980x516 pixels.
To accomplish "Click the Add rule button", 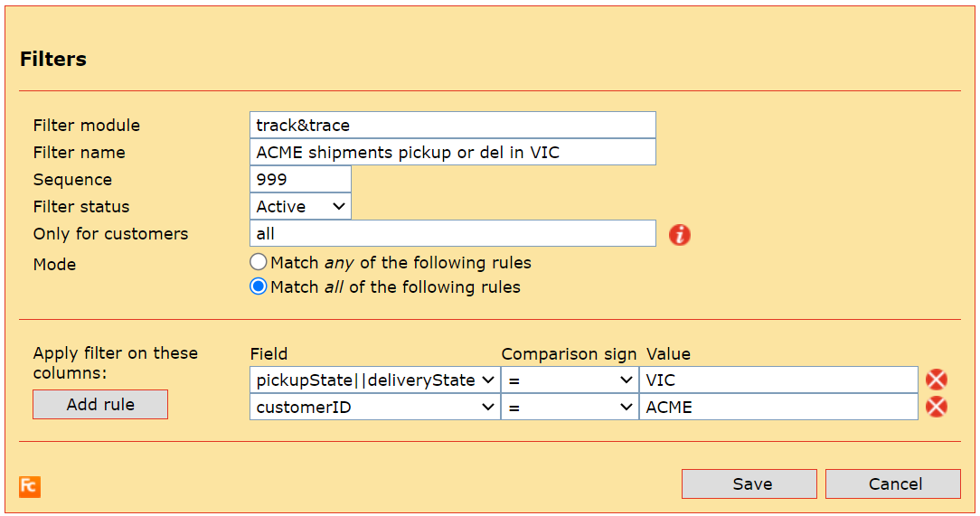I will point(100,405).
